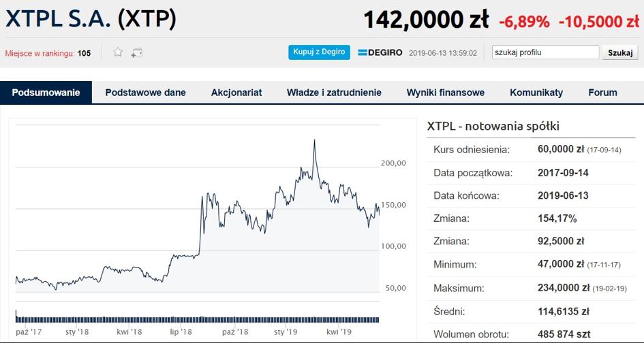Click the Szukaj search button

pos(620,52)
